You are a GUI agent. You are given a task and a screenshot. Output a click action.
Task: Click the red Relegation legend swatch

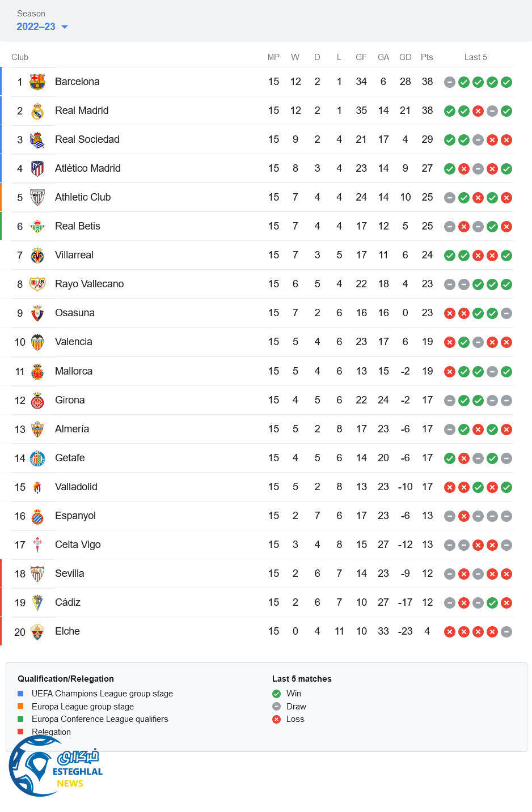20,732
